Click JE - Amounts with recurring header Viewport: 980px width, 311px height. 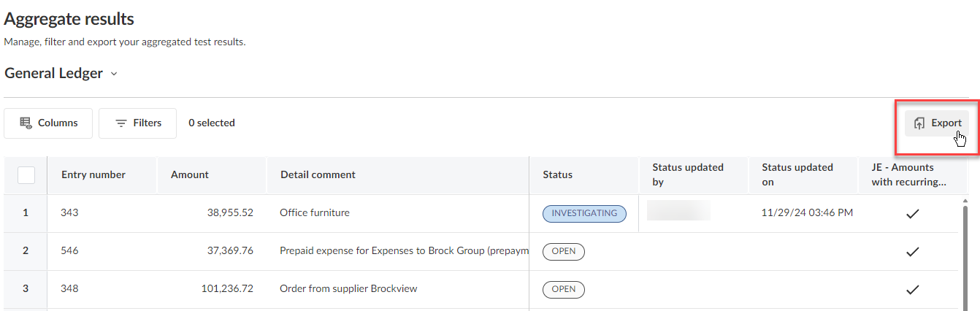pyautogui.click(x=908, y=175)
